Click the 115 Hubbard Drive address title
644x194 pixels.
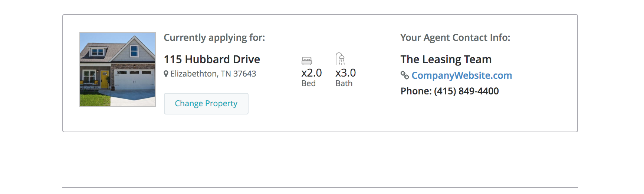(x=212, y=59)
